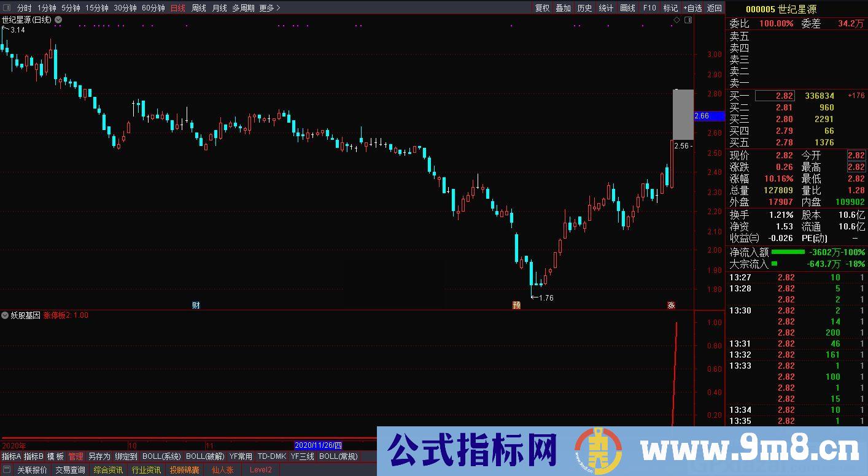Click the 返回 back button
The height and width of the screenshot is (476, 868).
pyautogui.click(x=715, y=8)
